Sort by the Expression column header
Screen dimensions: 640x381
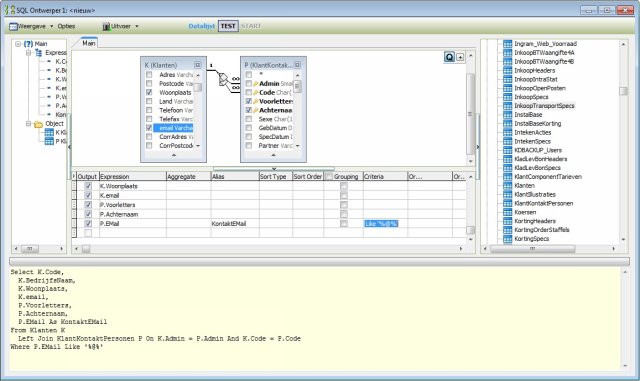point(133,176)
